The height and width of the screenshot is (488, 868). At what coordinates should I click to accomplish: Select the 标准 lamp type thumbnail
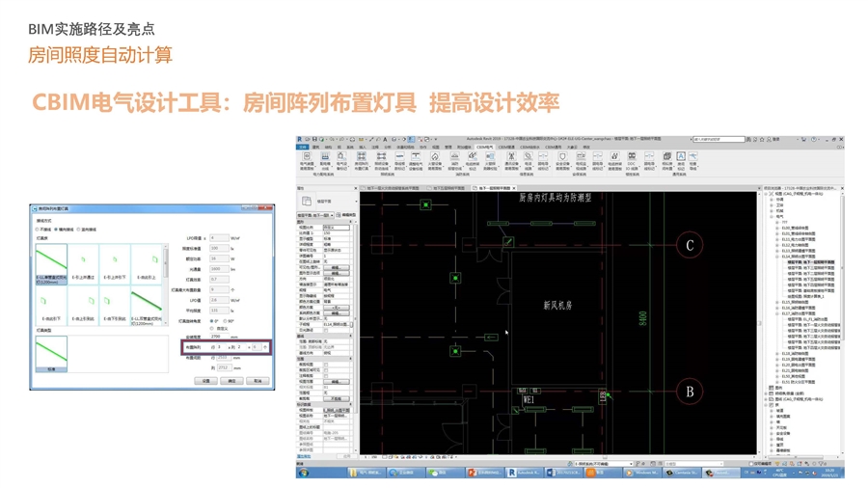pyautogui.click(x=51, y=354)
